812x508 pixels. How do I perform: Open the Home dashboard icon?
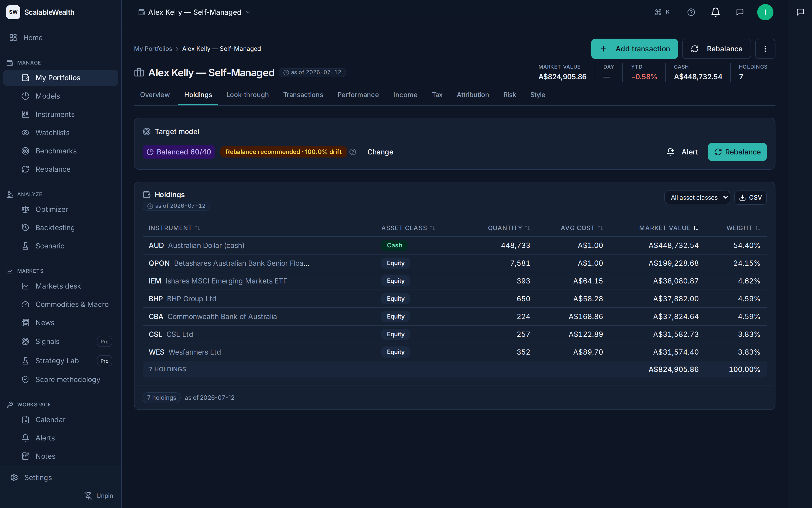(13, 38)
